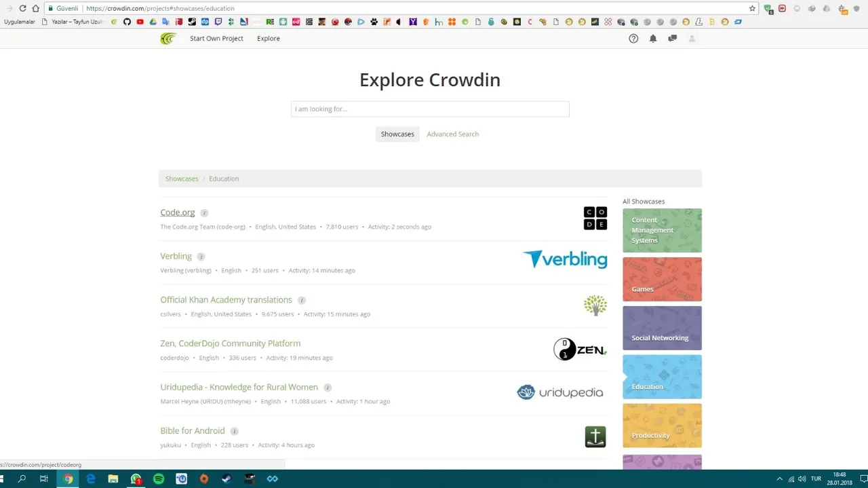Click the Showcases breadcrumb link
The height and width of the screenshot is (488, 868).
pyautogui.click(x=182, y=179)
